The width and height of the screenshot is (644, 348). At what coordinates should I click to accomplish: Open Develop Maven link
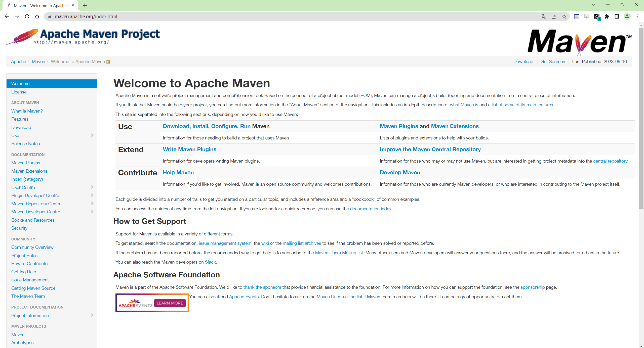pos(400,173)
